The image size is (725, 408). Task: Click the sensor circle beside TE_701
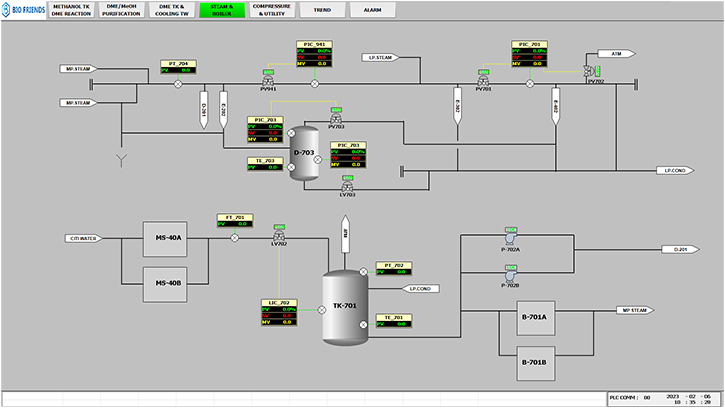click(363, 325)
